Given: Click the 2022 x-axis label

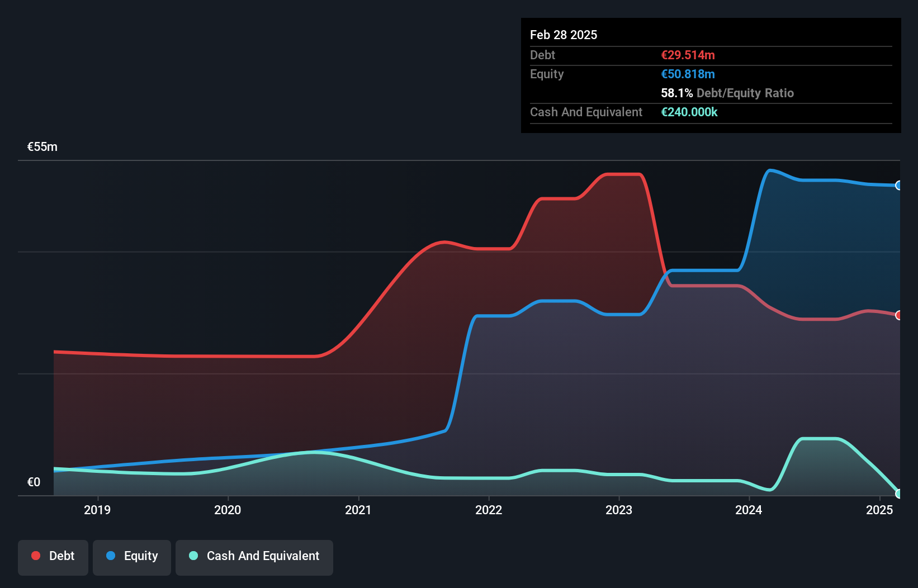Looking at the screenshot, I should [x=489, y=510].
